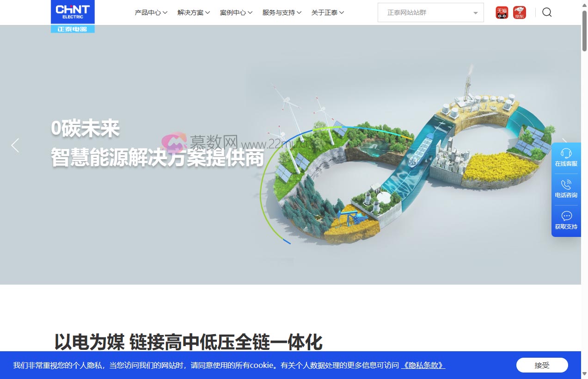The height and width of the screenshot is (379, 588).
Task: Open the JD store icon
Action: [520, 12]
